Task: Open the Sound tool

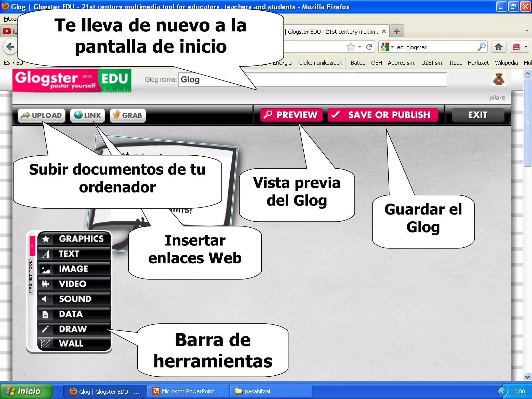Action: (x=74, y=299)
